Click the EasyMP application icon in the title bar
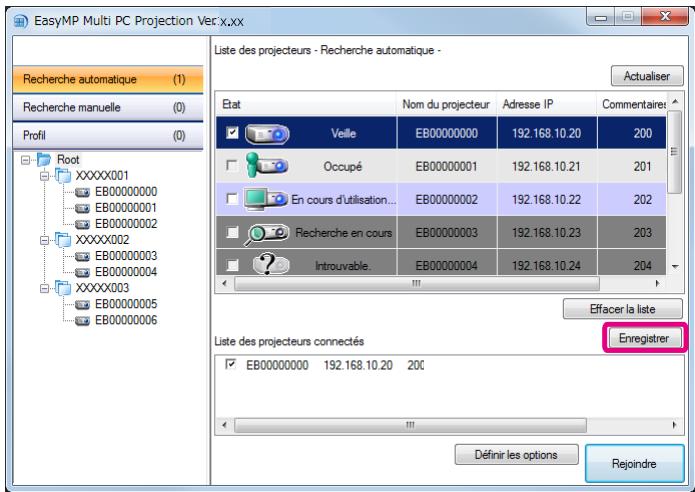The image size is (695, 492). pos(20,21)
